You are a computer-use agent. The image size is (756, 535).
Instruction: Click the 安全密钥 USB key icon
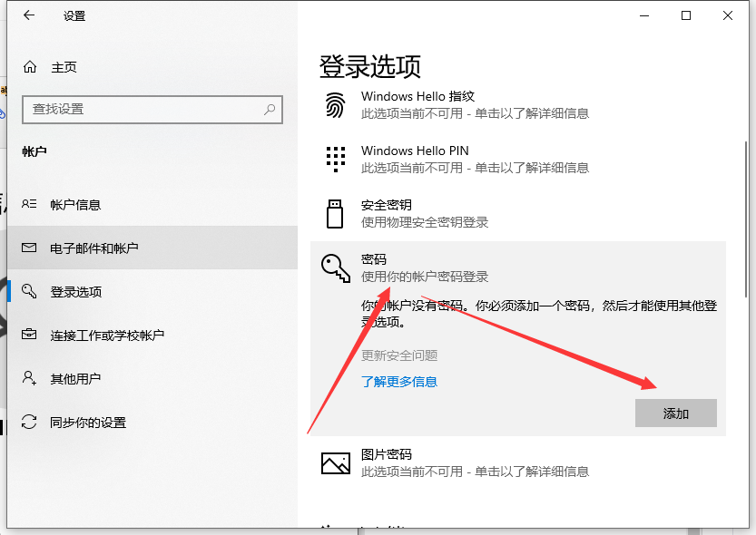336,213
